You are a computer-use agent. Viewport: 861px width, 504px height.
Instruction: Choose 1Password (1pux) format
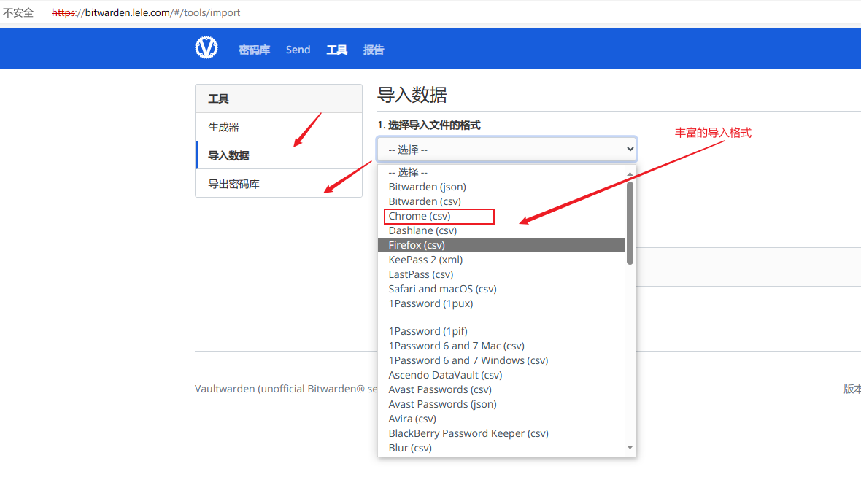click(x=501, y=303)
